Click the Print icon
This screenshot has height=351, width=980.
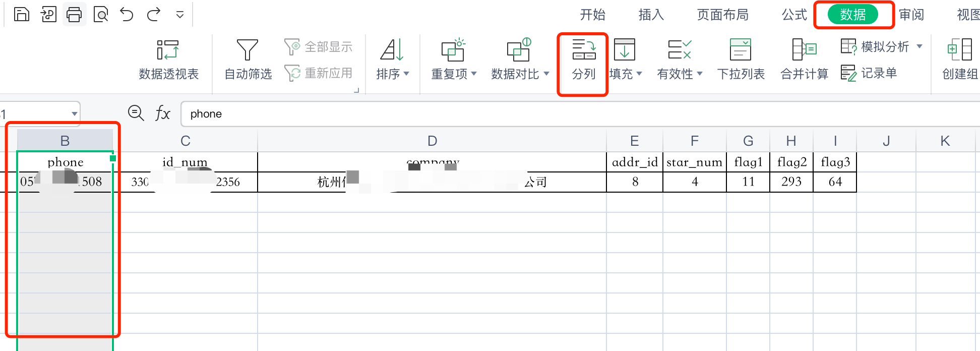pos(74,14)
